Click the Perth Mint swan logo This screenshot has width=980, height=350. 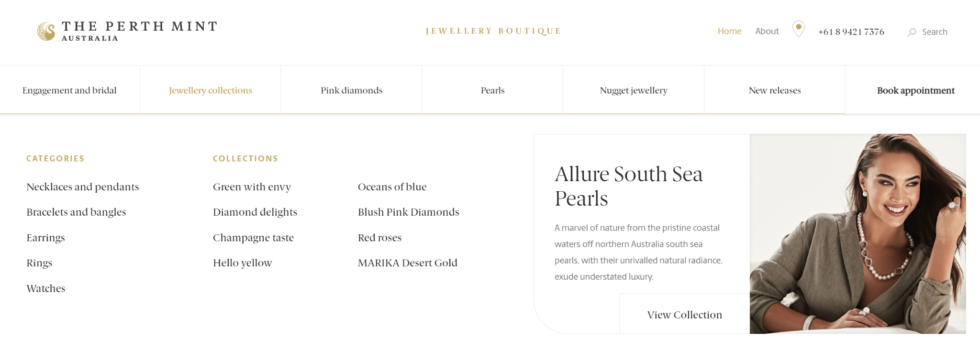click(46, 32)
